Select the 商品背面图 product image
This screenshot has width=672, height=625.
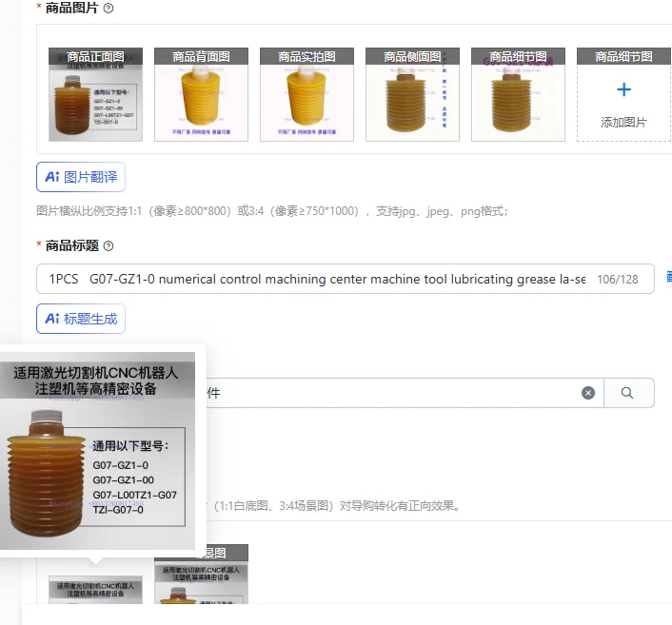pyautogui.click(x=201, y=94)
